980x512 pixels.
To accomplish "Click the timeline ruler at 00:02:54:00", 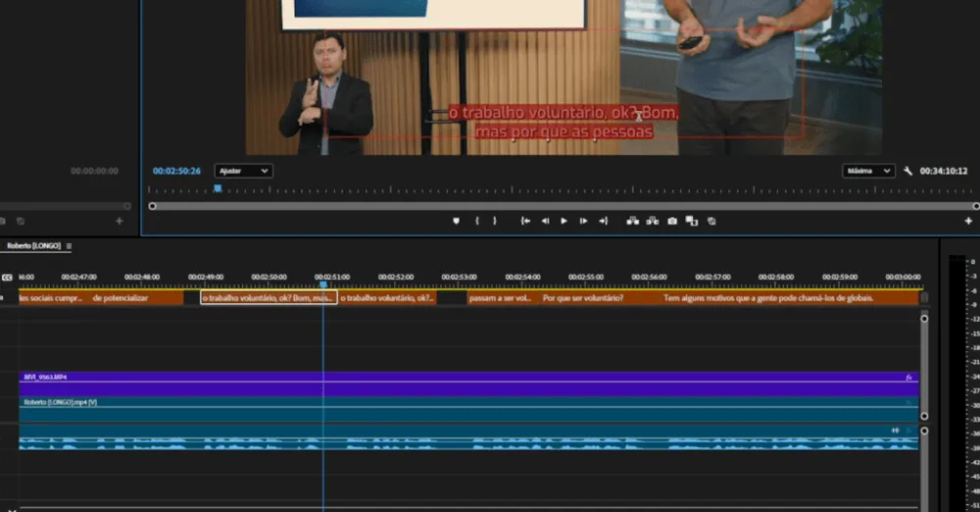I will pyautogui.click(x=522, y=278).
